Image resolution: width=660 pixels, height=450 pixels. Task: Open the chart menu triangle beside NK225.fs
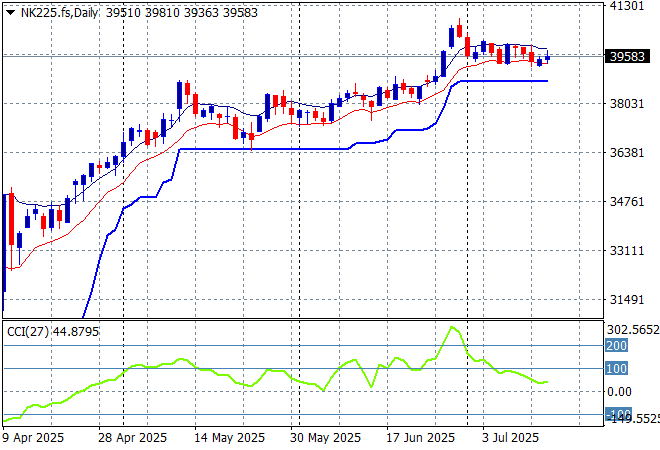click(x=11, y=13)
